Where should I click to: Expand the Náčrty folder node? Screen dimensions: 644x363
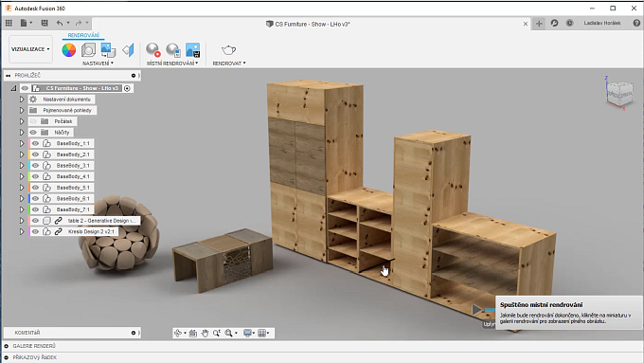click(22, 133)
